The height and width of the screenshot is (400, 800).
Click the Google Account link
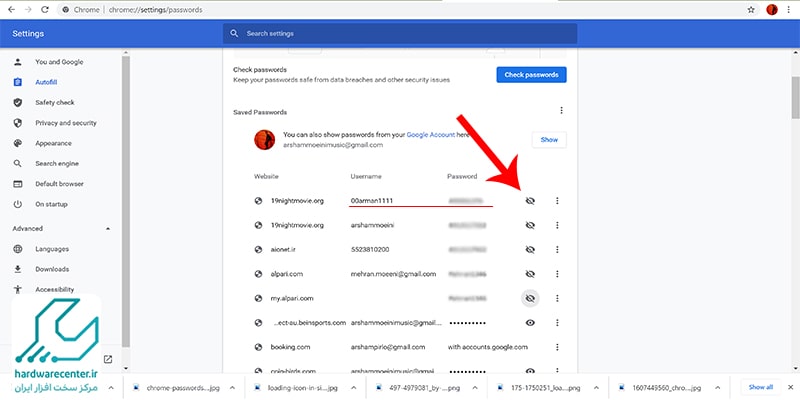[431, 135]
